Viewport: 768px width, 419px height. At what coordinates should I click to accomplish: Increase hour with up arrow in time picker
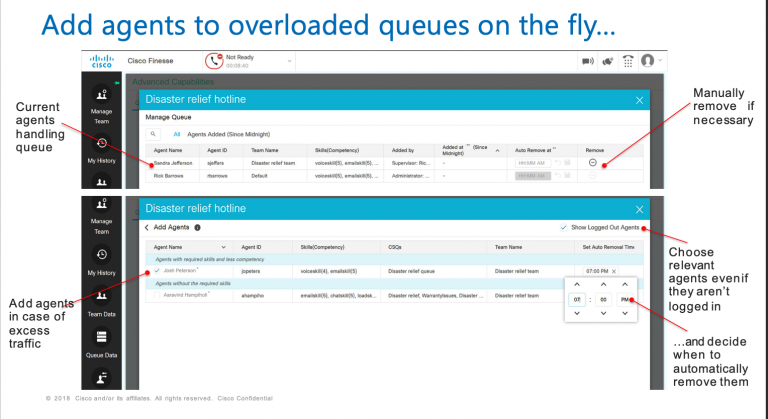pyautogui.click(x=577, y=284)
